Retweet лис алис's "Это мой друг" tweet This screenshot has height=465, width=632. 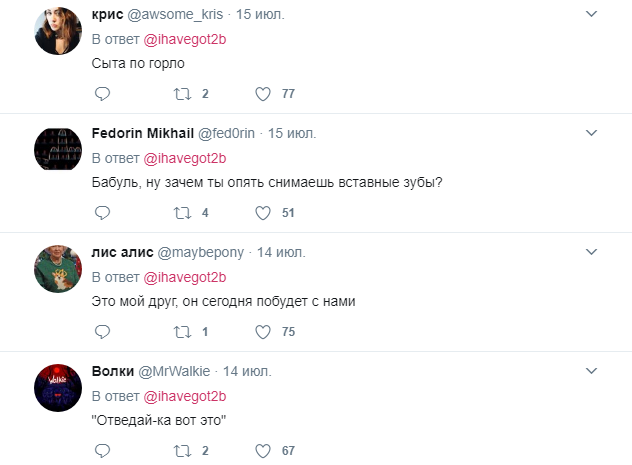(x=182, y=331)
